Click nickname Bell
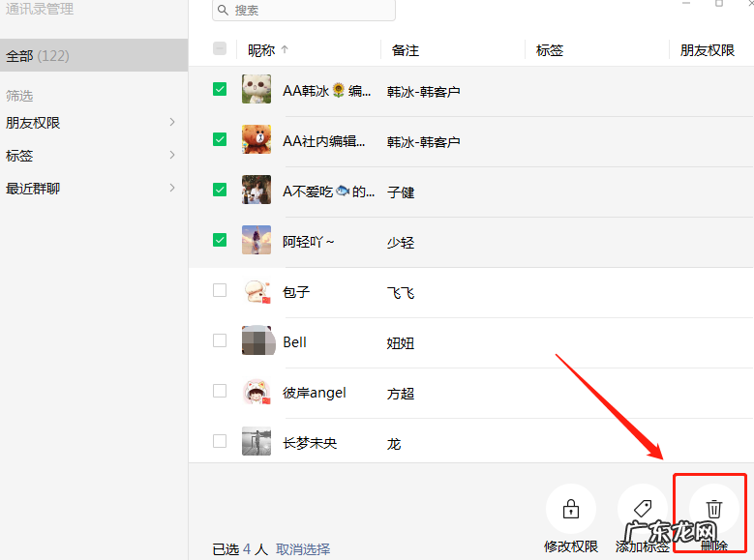This screenshot has height=560, width=754. pyautogui.click(x=295, y=342)
